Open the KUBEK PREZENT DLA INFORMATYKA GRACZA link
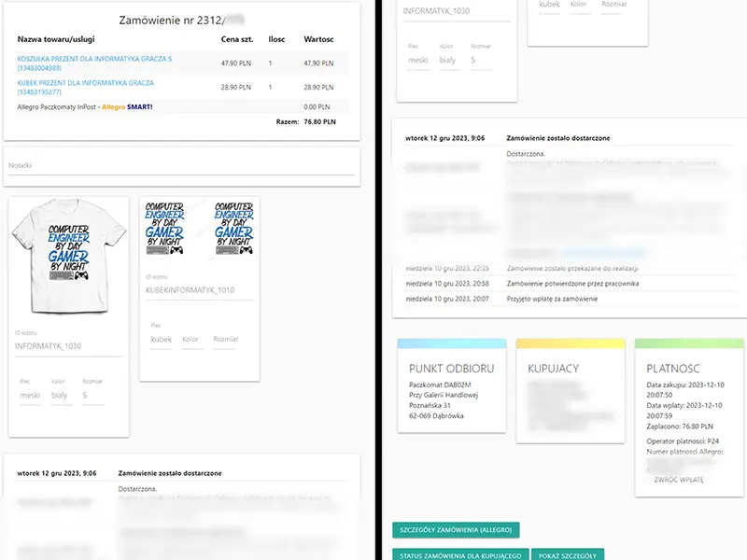The image size is (747, 560). 86,87
